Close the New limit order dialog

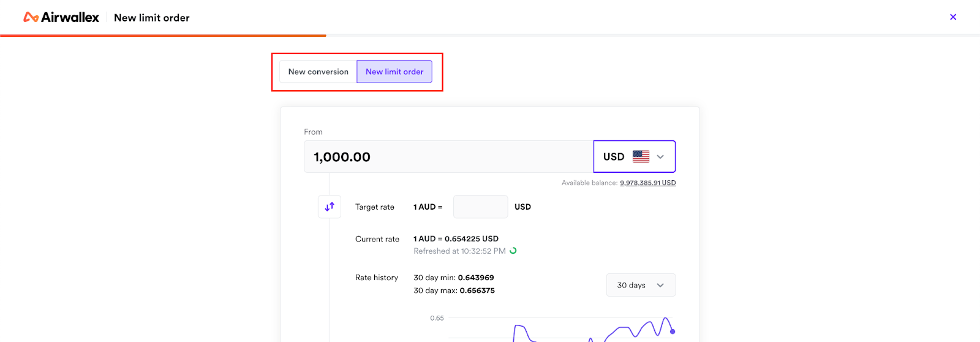(952, 17)
